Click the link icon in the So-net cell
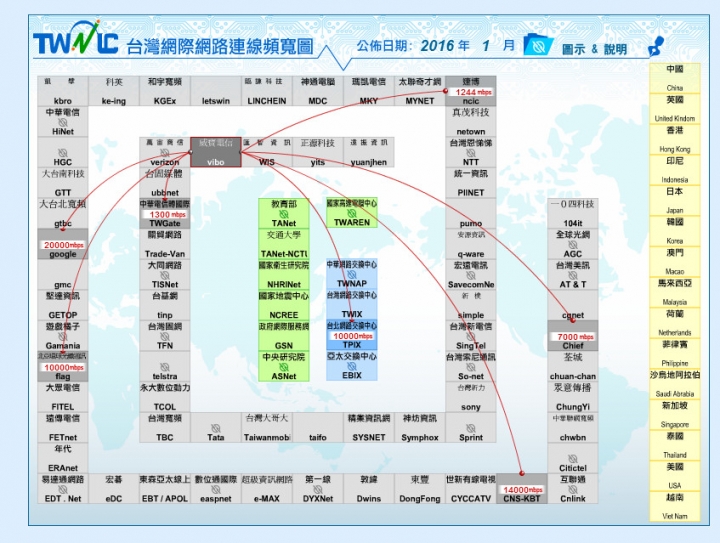720x543 pixels. pos(471,367)
